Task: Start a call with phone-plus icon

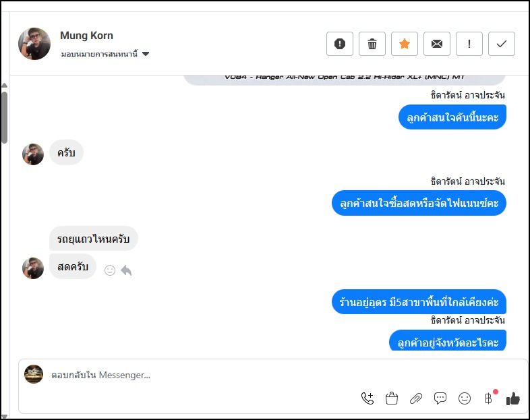Action: click(x=367, y=398)
